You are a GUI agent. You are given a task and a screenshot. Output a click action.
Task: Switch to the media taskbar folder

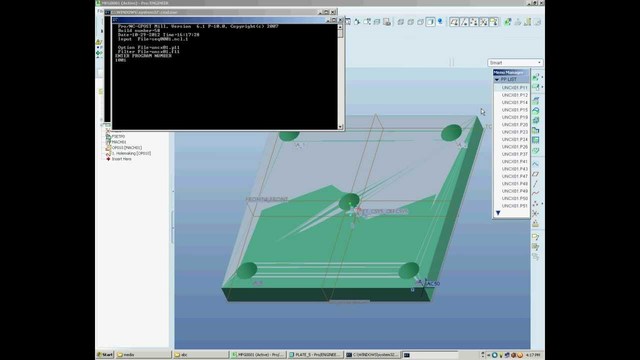[x=143, y=355]
